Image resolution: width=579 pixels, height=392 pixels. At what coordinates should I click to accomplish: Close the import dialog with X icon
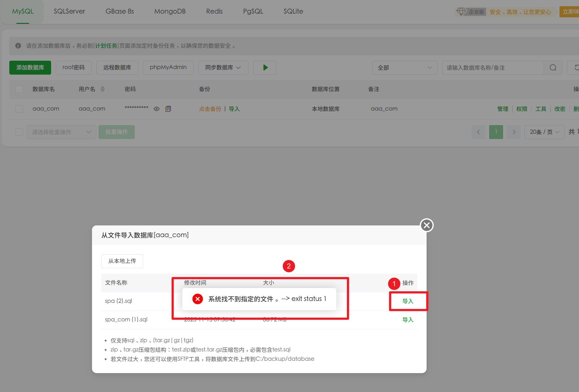427,225
